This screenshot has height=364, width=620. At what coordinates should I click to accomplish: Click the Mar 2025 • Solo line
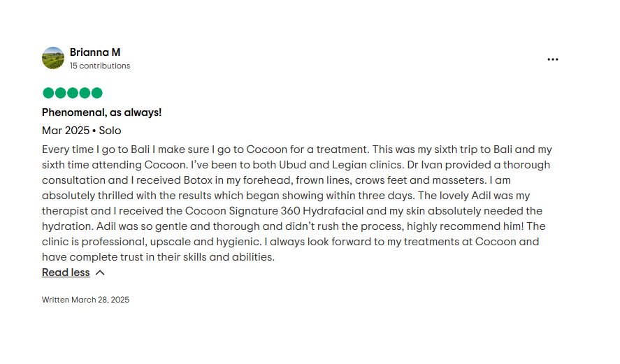[x=82, y=131]
